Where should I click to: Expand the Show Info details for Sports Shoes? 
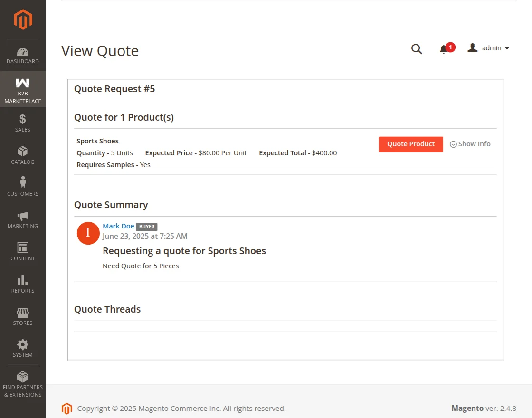(x=470, y=144)
